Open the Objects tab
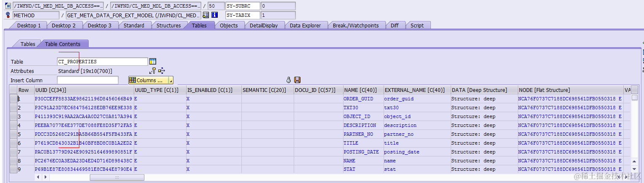 tap(229, 25)
